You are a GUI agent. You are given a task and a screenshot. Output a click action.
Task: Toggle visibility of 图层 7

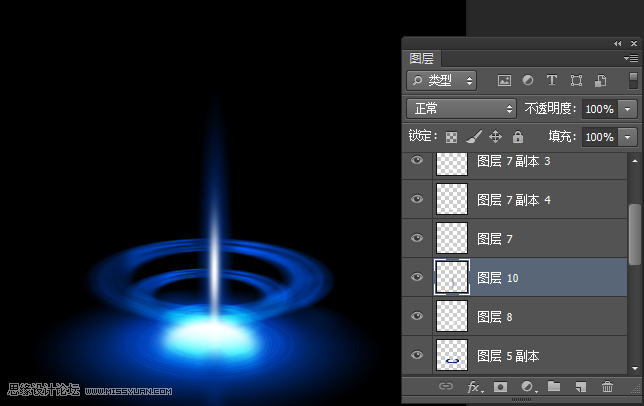point(417,238)
